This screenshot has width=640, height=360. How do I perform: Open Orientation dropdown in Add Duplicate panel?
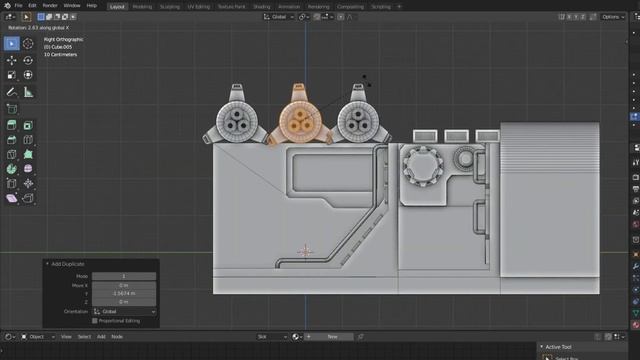(124, 311)
